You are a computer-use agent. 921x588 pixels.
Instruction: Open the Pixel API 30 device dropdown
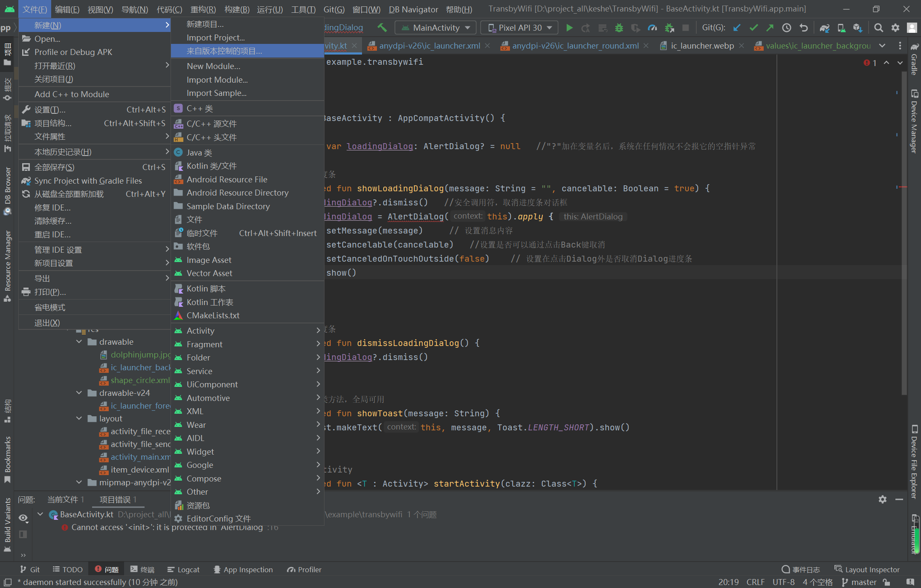pos(519,28)
